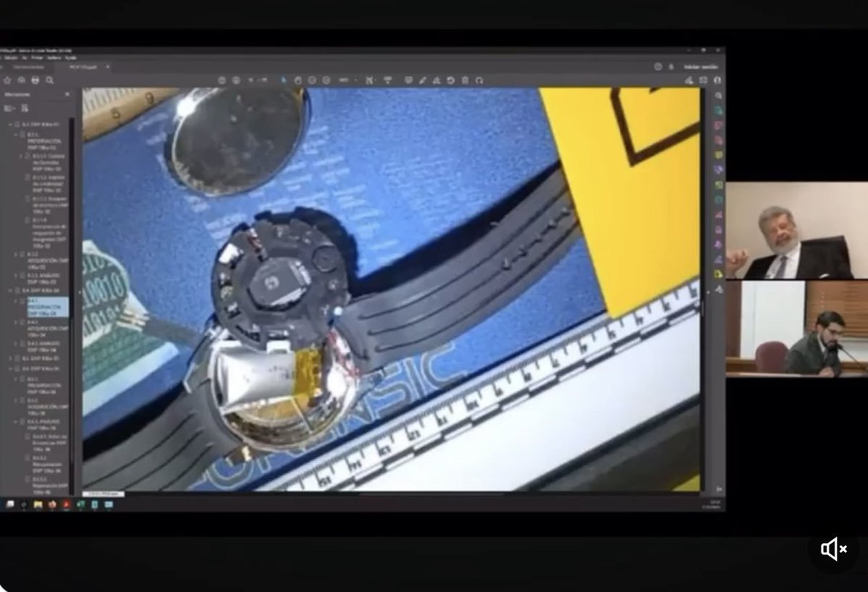
Task: Select the gray-haired man's video thumbnail
Action: tap(796, 230)
